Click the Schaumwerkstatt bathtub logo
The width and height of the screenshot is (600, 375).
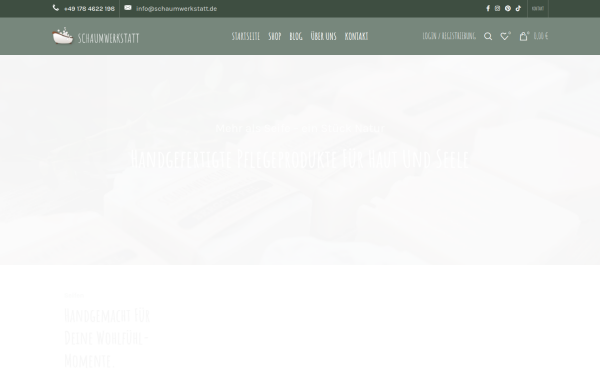point(63,36)
